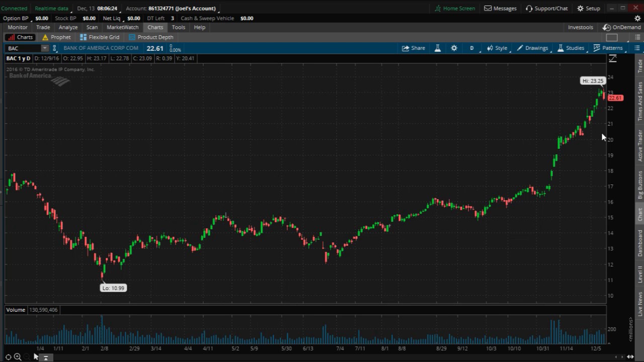The image size is (644, 362).
Task: Open Support/Chat
Action: pos(546,9)
